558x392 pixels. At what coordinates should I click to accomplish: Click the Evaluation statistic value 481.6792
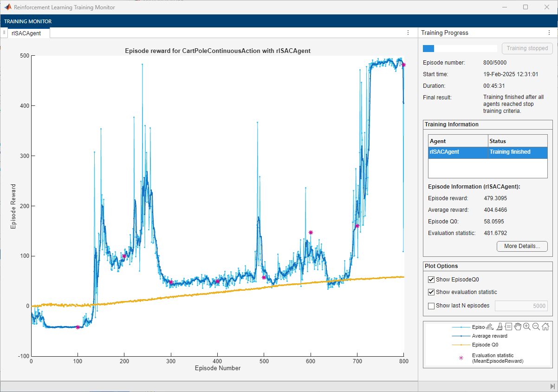495,233
